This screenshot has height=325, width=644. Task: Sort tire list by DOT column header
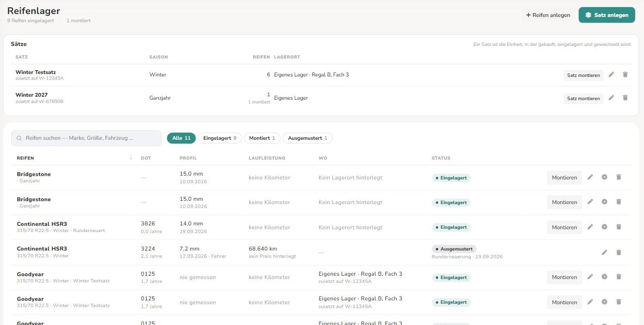(x=146, y=158)
